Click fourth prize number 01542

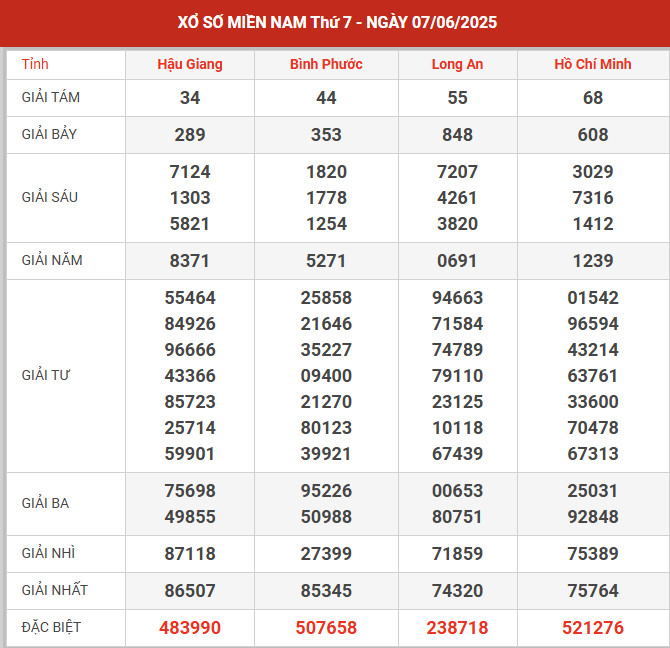click(593, 298)
